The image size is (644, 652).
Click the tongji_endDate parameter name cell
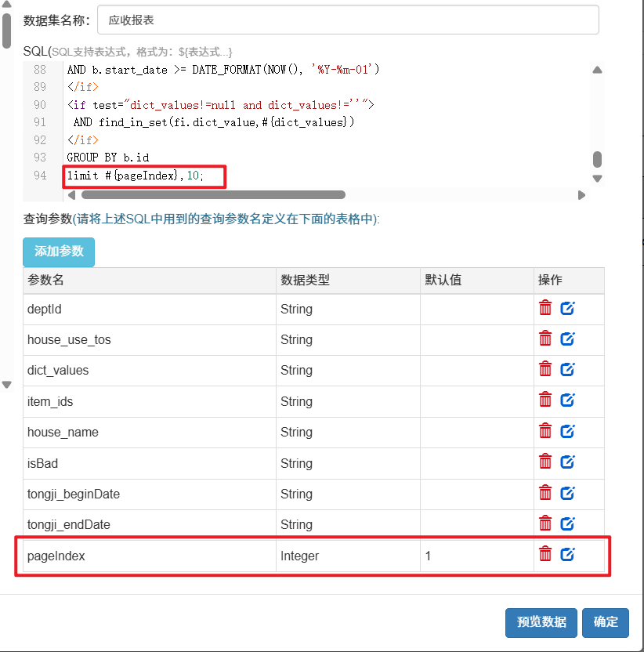coord(150,525)
